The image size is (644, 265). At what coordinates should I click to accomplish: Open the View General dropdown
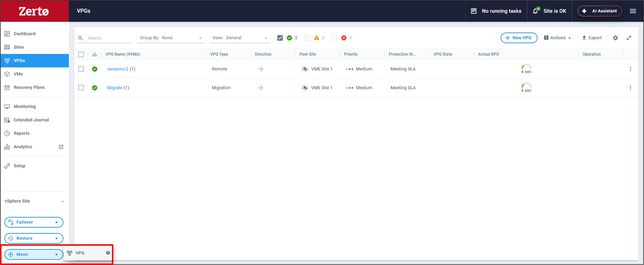coord(240,38)
